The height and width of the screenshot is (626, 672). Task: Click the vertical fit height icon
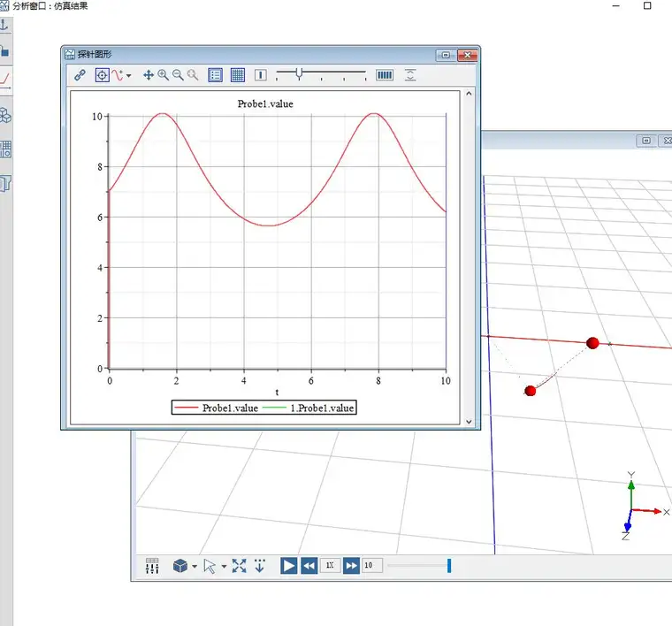click(410, 75)
